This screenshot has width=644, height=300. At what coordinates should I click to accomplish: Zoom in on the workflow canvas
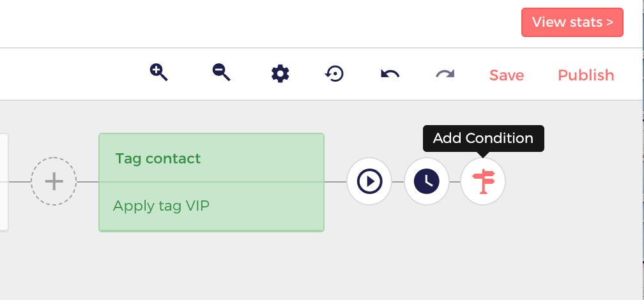[158, 73]
